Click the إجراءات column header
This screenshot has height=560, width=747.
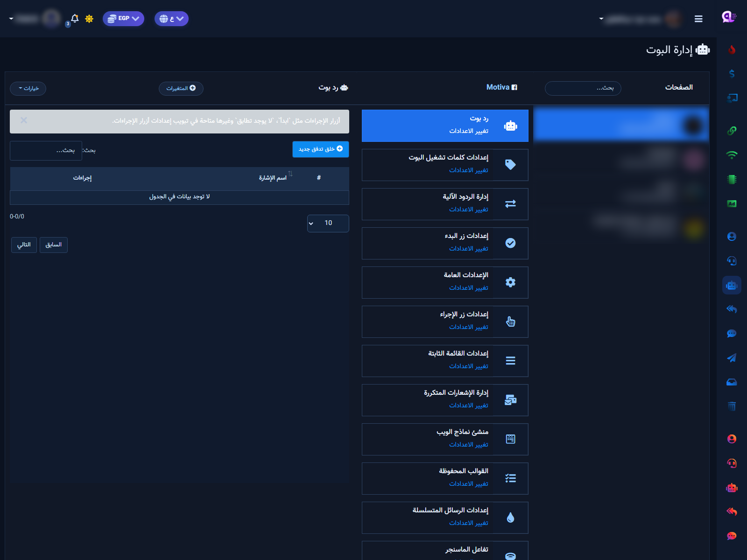click(x=82, y=178)
